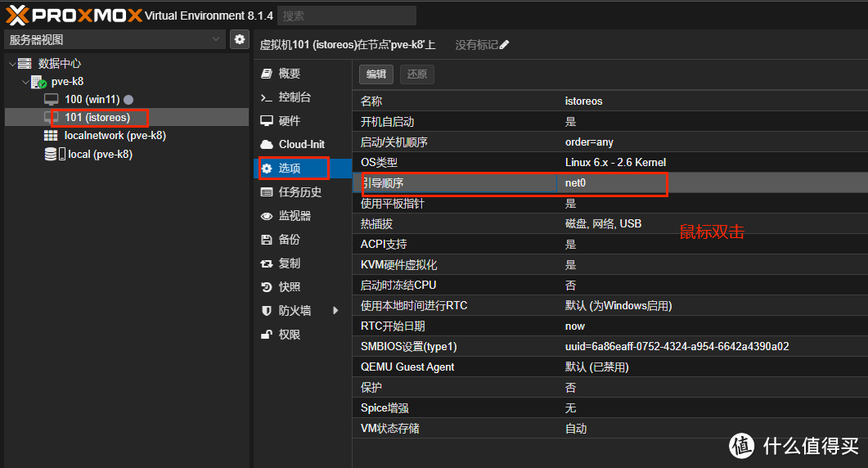The image size is (868, 468).
Task: Select the 名称 row
Action: click(610, 101)
